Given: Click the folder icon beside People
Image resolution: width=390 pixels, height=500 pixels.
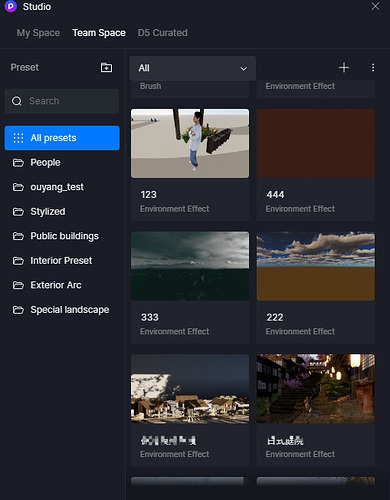Looking at the screenshot, I should 18,163.
